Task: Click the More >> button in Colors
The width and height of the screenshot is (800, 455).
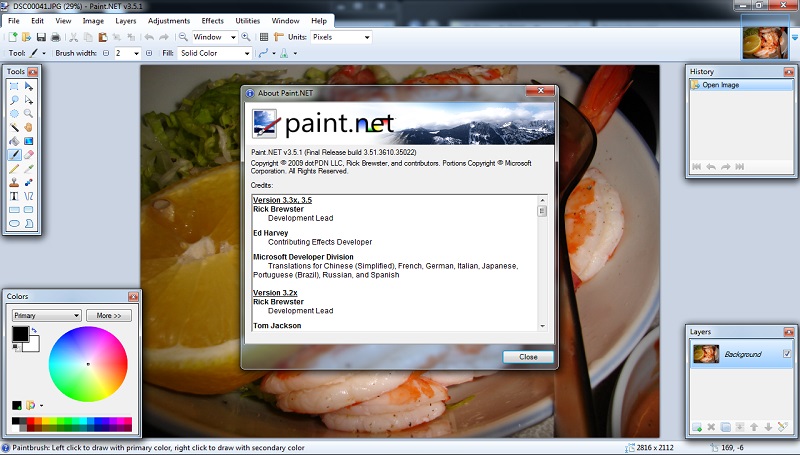Action: pos(108,315)
